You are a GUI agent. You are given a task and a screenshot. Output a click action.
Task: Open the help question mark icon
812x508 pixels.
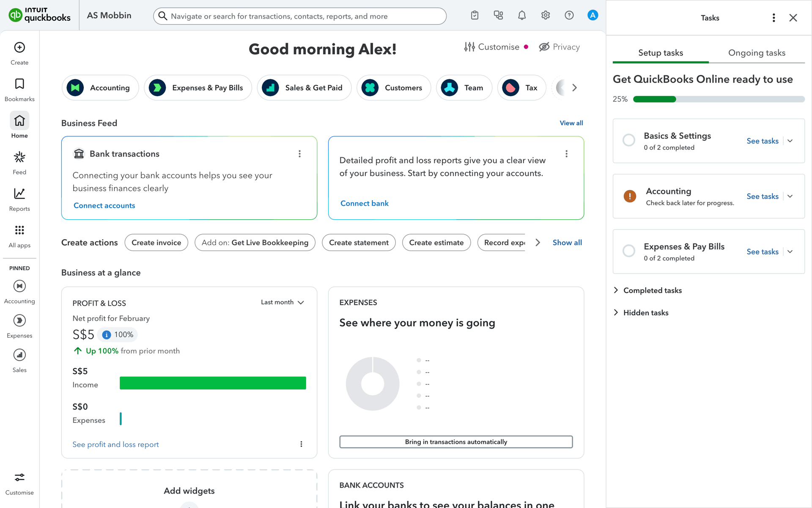[569, 15]
